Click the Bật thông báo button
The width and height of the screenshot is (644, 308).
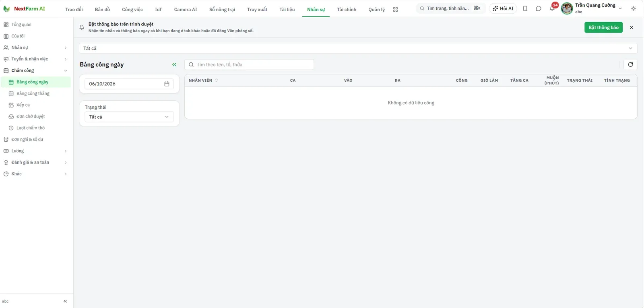[603, 27]
